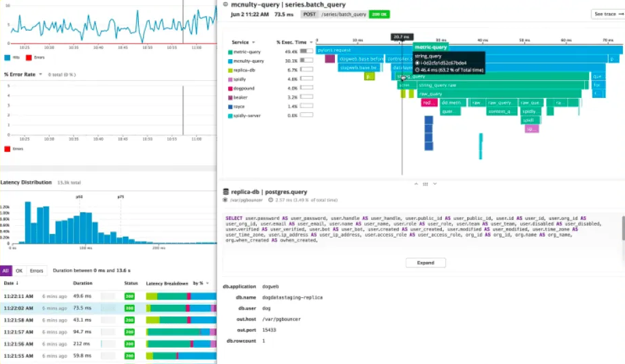Click the up chevron on the panel divider
Viewport: 625px width, 364px height.
pyautogui.click(x=416, y=184)
